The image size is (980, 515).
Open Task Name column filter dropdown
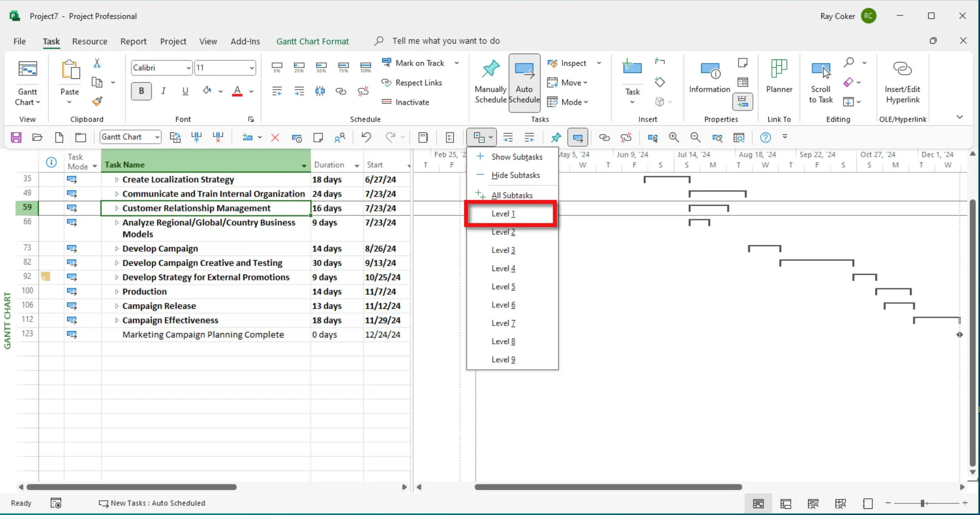[304, 166]
